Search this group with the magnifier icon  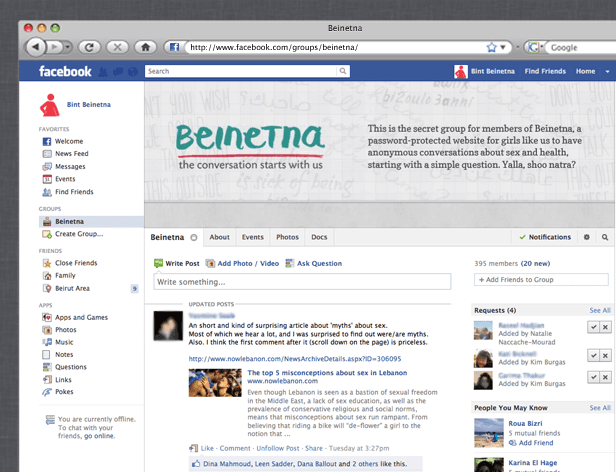[605, 237]
